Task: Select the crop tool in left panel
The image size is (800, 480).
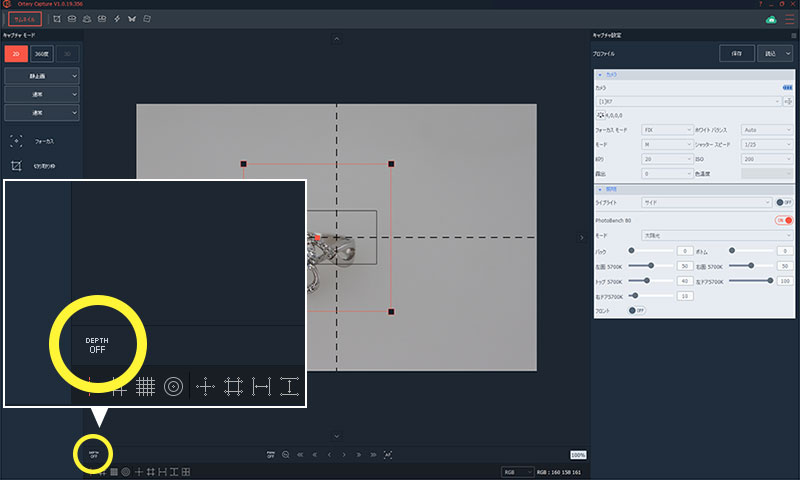Action: click(x=16, y=166)
